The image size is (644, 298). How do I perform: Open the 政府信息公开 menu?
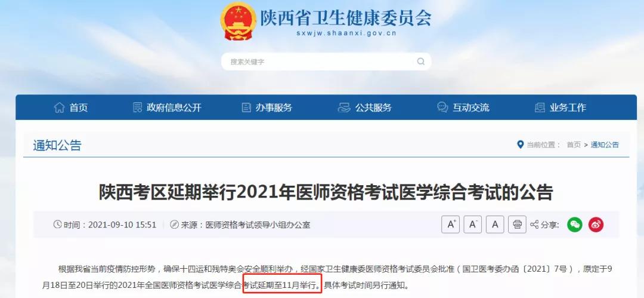tap(167, 108)
